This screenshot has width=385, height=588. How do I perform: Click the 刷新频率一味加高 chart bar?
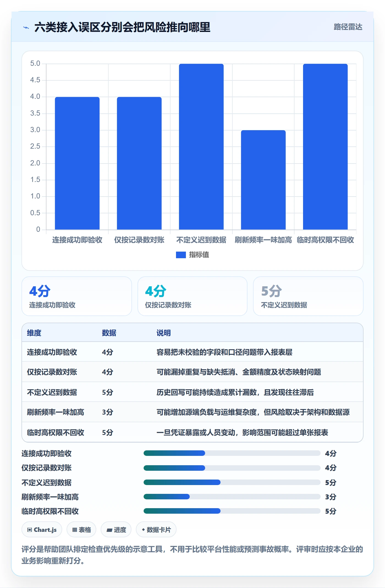(x=263, y=180)
